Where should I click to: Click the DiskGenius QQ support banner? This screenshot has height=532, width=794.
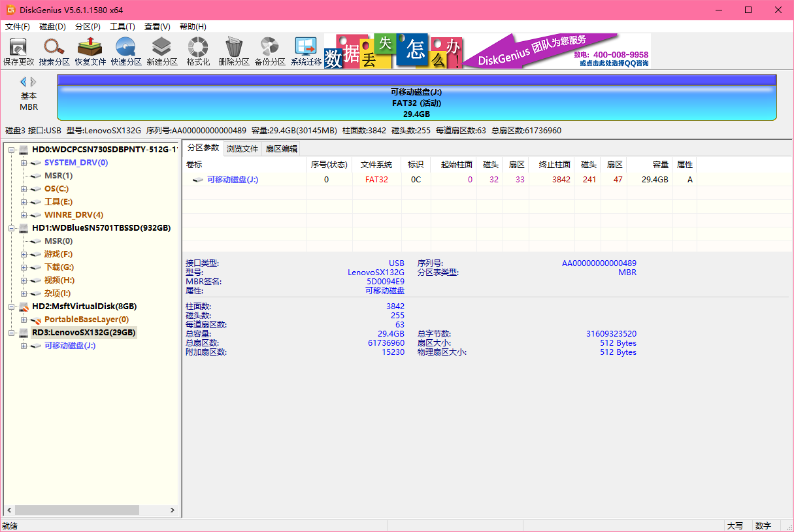(x=555, y=52)
